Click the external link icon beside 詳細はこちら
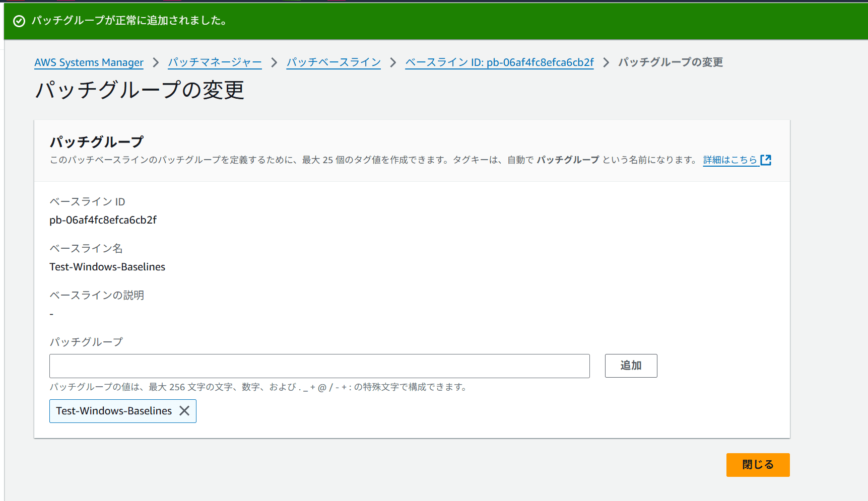 pyautogui.click(x=766, y=160)
